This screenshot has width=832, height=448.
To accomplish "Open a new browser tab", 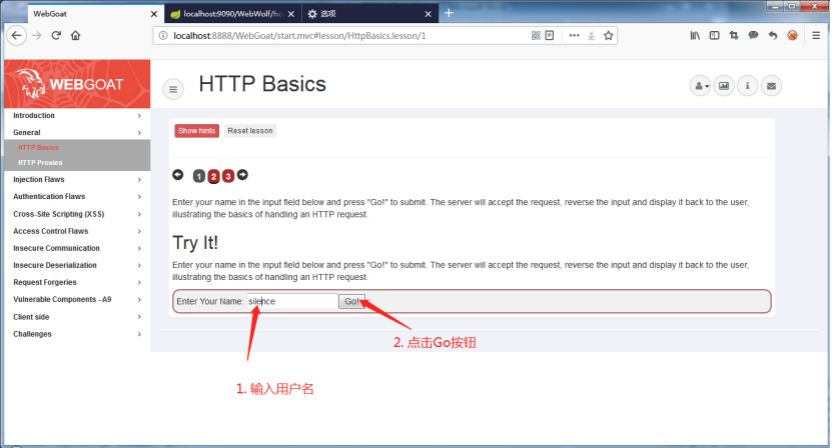I will (449, 13).
